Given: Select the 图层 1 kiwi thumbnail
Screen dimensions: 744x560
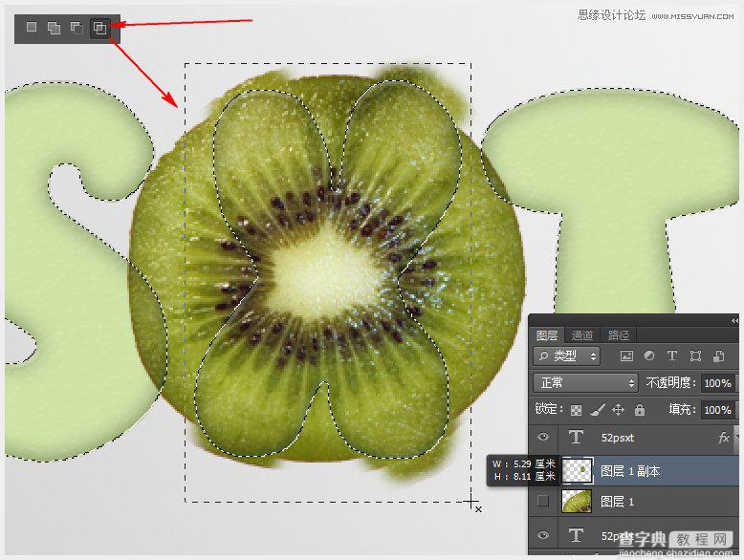Looking at the screenshot, I should [x=577, y=501].
